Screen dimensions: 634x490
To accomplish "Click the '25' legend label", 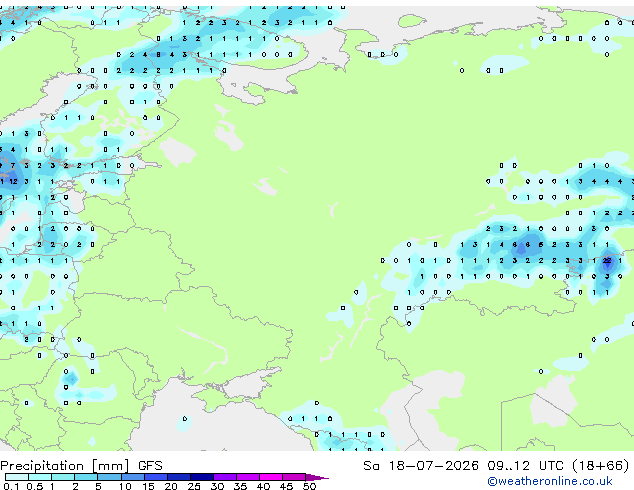I will (194, 486).
